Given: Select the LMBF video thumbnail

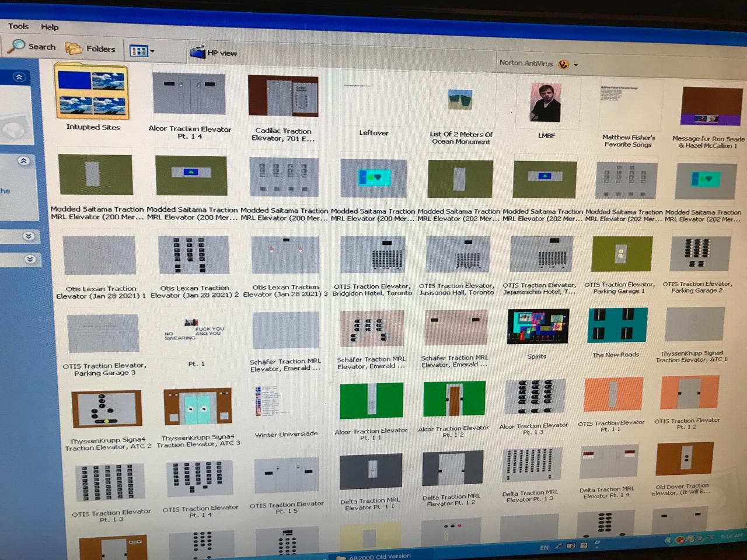Looking at the screenshot, I should point(544,103).
